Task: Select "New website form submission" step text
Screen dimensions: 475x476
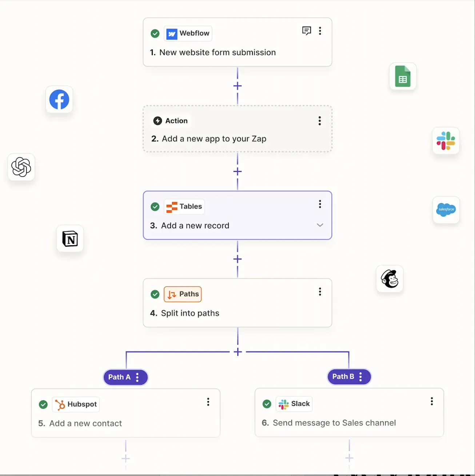Action: tap(217, 52)
